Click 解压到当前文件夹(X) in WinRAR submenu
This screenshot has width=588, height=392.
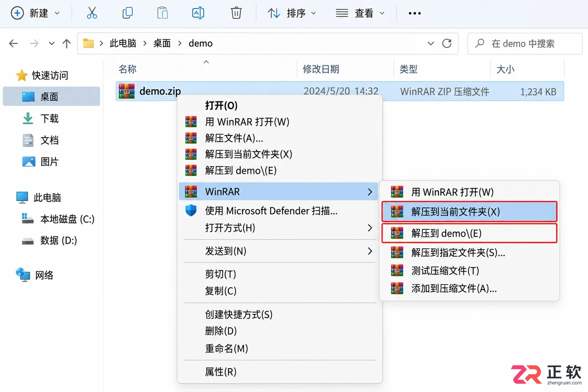pyautogui.click(x=469, y=212)
